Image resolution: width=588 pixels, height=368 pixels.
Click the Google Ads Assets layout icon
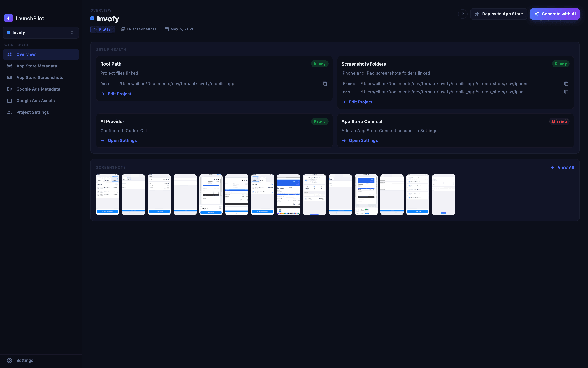click(x=10, y=101)
